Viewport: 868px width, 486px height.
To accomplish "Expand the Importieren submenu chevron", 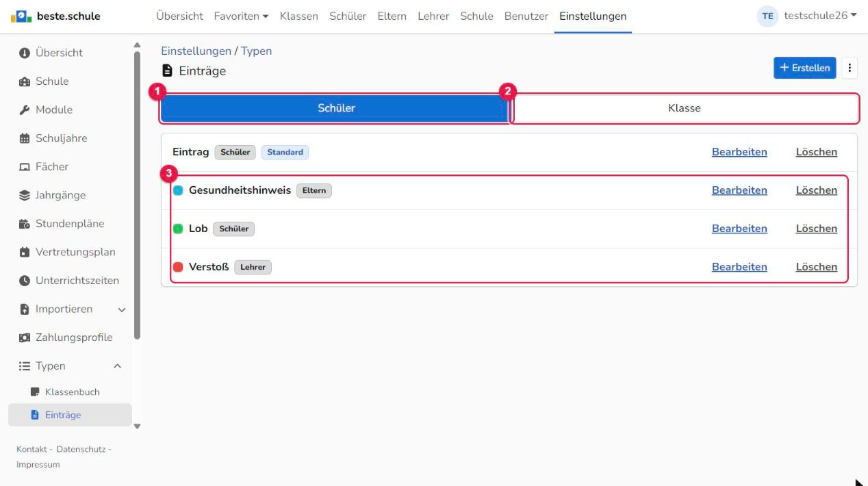I will pyautogui.click(x=122, y=309).
